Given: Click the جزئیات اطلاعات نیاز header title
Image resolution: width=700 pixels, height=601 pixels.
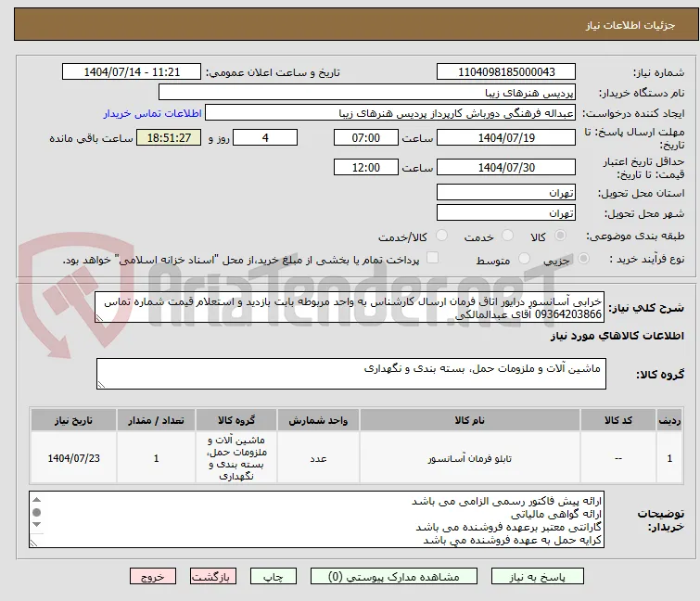Looking at the screenshot, I should click(630, 25).
